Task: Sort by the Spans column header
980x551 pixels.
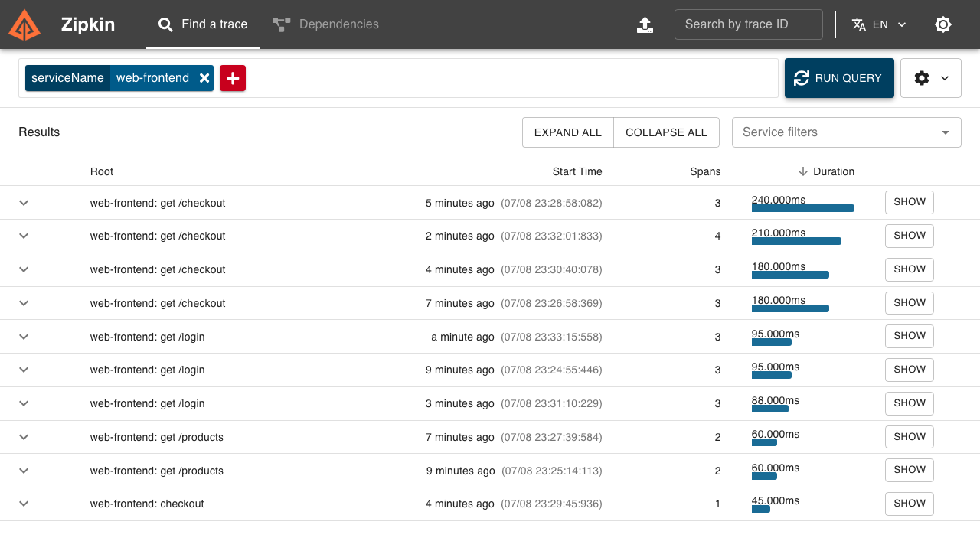Action: point(705,171)
